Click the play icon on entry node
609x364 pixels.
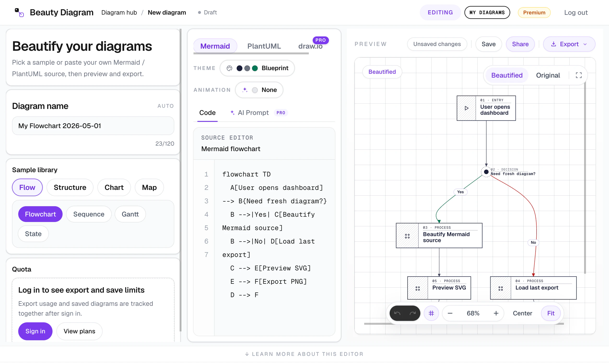[x=466, y=108]
